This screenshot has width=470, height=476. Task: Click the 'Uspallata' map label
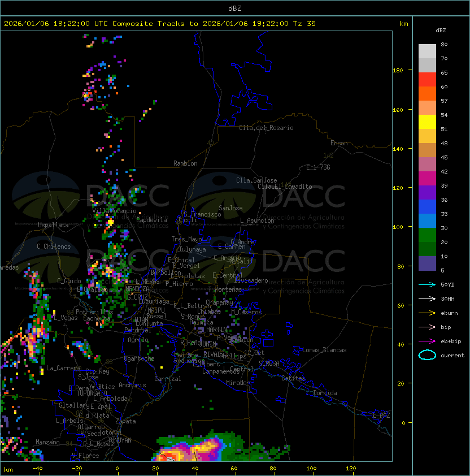click(x=53, y=225)
